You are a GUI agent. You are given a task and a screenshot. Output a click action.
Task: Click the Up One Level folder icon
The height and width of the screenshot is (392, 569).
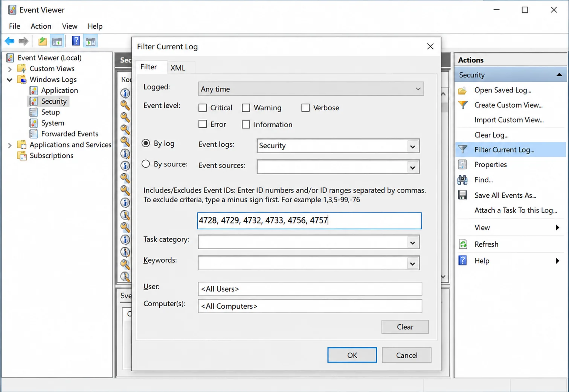43,41
